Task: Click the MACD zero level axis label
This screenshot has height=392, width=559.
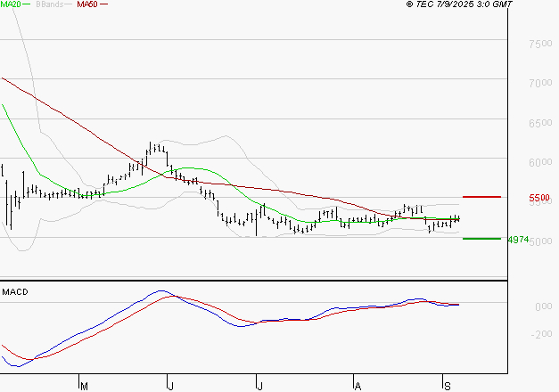Action: 541,306
